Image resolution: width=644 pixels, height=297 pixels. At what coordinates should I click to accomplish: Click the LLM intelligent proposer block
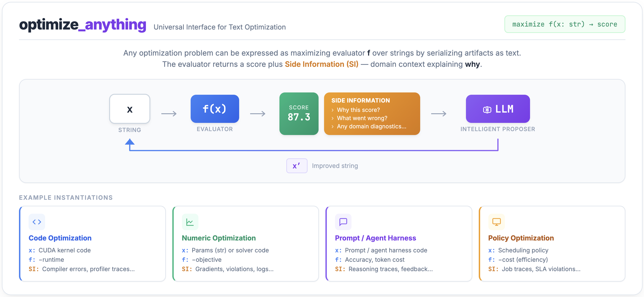(x=498, y=109)
